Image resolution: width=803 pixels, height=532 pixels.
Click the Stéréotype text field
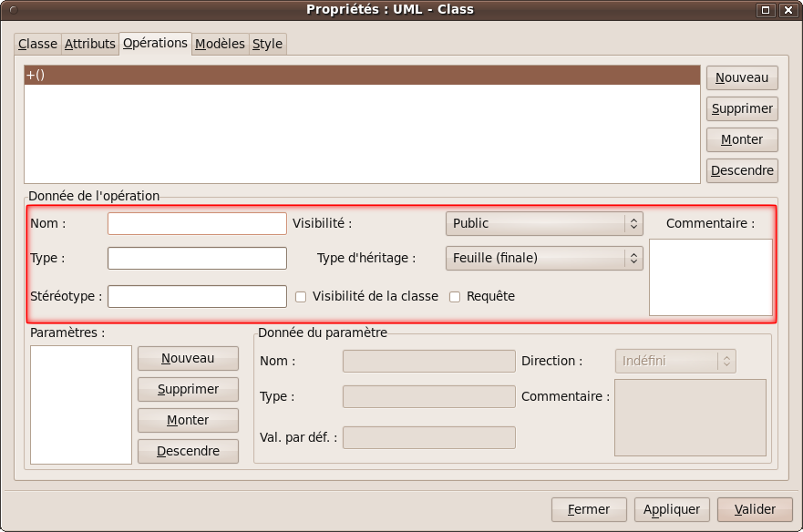[x=197, y=296]
